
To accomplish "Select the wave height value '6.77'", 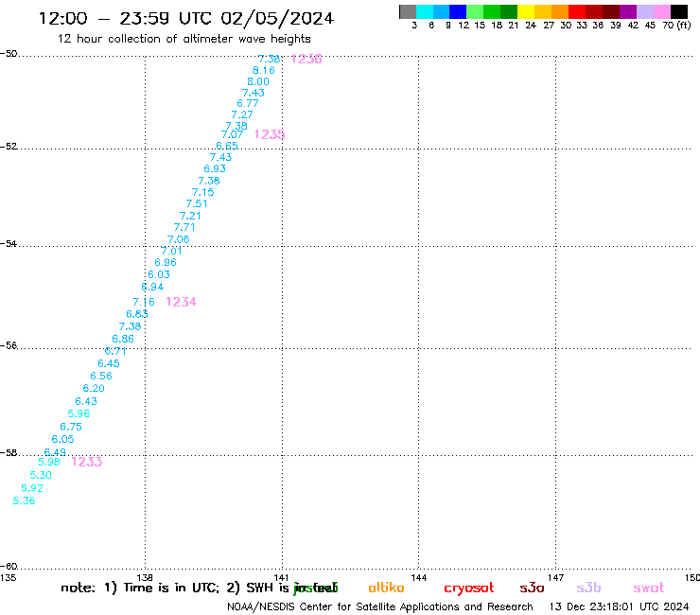I will pos(247,104).
